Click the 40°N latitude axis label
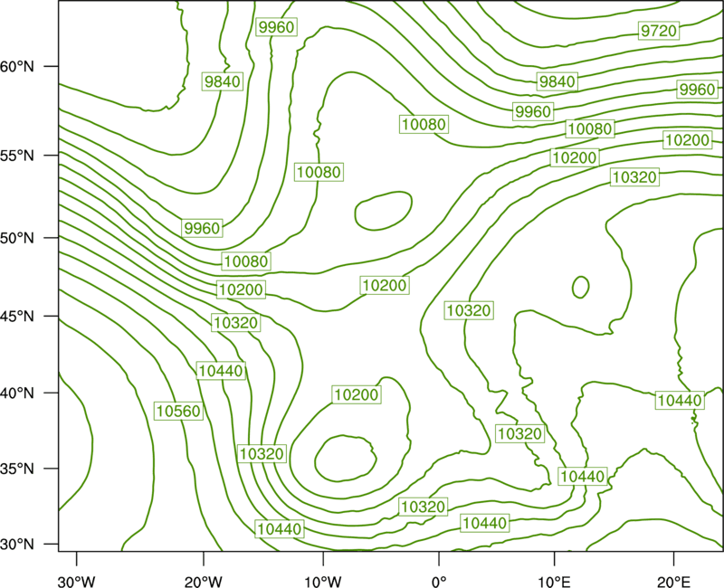Viewport: 724px width, 588px height. point(17,393)
